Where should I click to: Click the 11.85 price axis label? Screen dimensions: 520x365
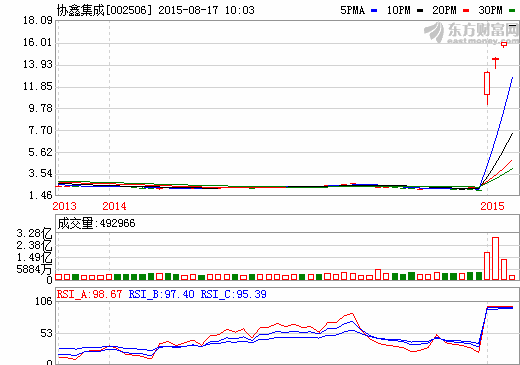click(x=38, y=86)
